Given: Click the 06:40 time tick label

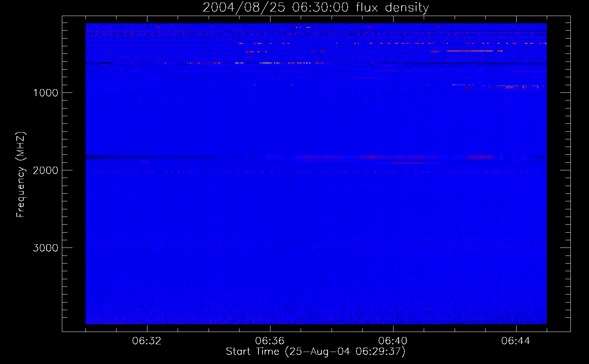Looking at the screenshot, I should tap(393, 341).
